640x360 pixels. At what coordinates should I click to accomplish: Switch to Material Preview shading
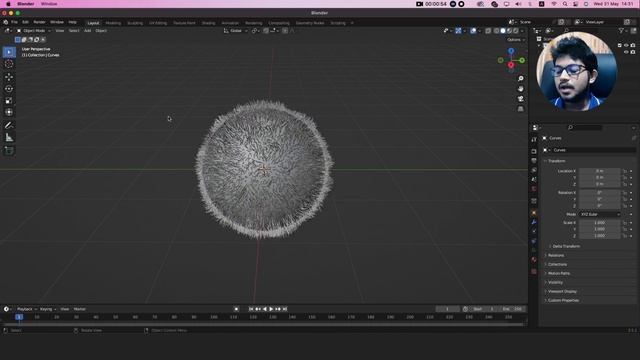click(509, 31)
